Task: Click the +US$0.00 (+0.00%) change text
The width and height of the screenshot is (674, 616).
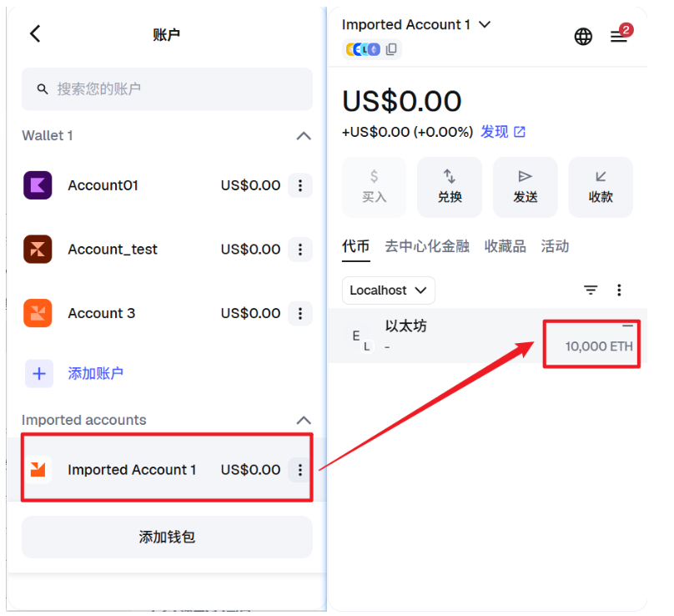Action: (x=408, y=132)
